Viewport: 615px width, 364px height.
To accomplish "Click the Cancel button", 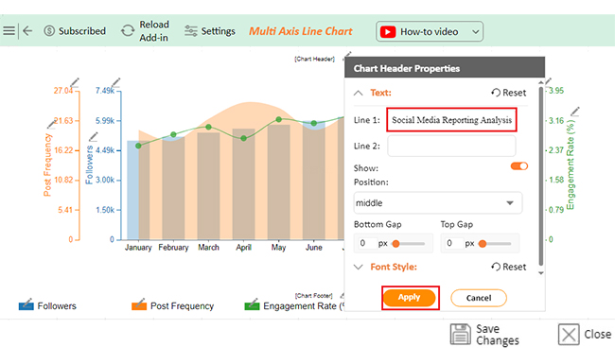I will 479,298.
